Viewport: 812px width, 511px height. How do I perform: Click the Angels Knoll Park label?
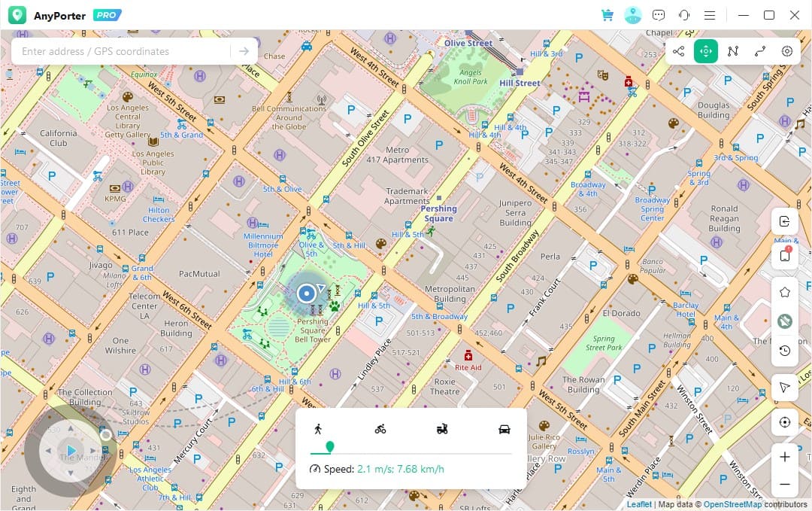471,77
